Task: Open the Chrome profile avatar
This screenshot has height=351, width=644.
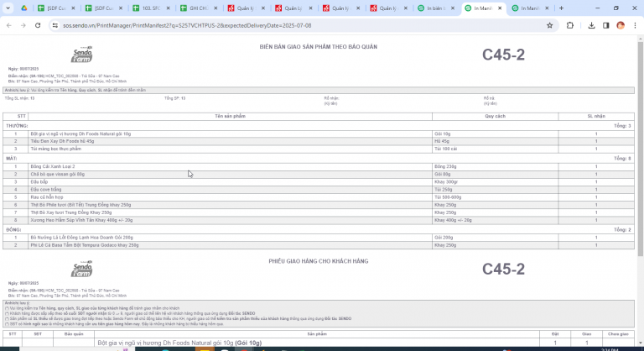Action: (x=621, y=25)
